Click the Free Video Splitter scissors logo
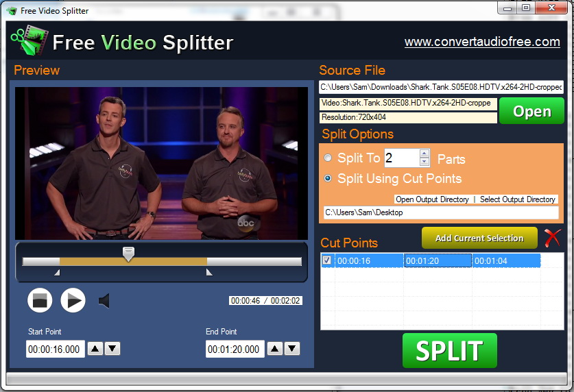The height and width of the screenshot is (392, 574). [29, 40]
